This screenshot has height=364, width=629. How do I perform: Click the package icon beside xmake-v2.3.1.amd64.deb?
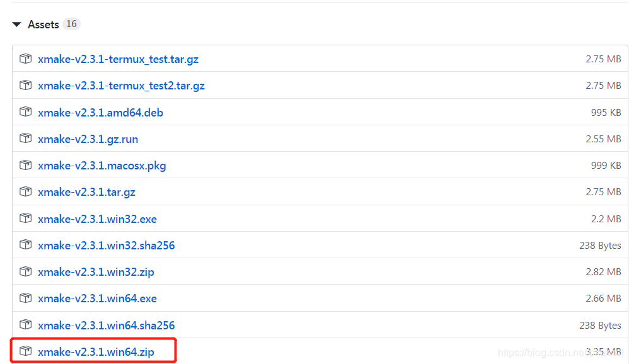coord(25,112)
